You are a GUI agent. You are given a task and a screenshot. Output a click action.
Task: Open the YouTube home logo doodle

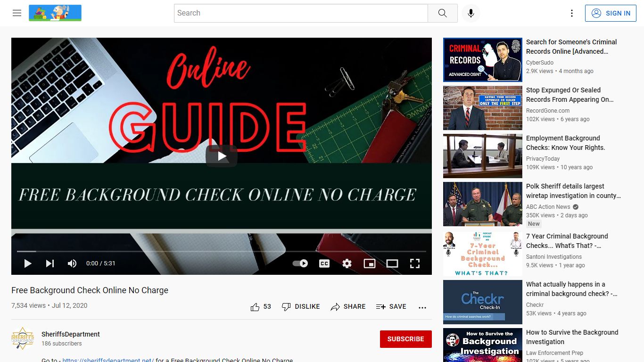(55, 13)
